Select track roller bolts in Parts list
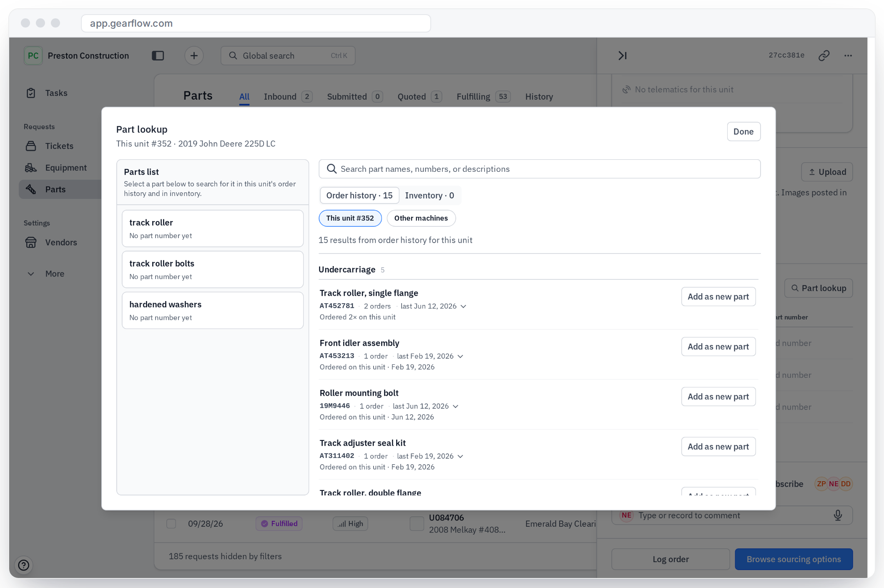 coord(212,269)
